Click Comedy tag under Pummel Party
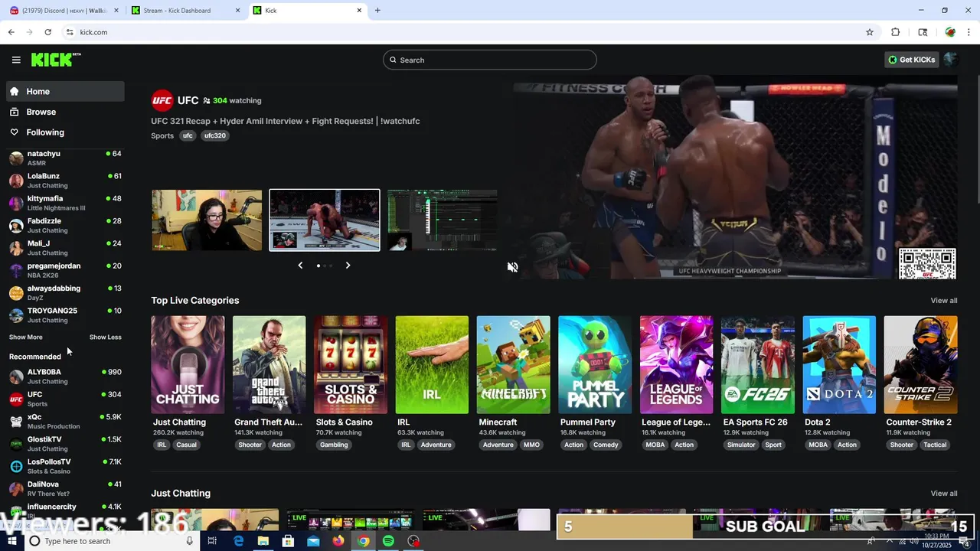This screenshot has width=980, height=551. tap(606, 445)
